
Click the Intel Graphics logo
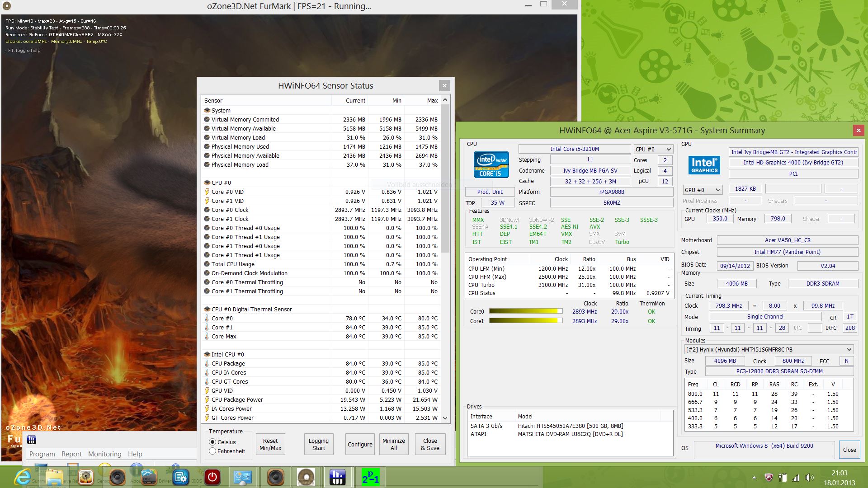(x=704, y=165)
